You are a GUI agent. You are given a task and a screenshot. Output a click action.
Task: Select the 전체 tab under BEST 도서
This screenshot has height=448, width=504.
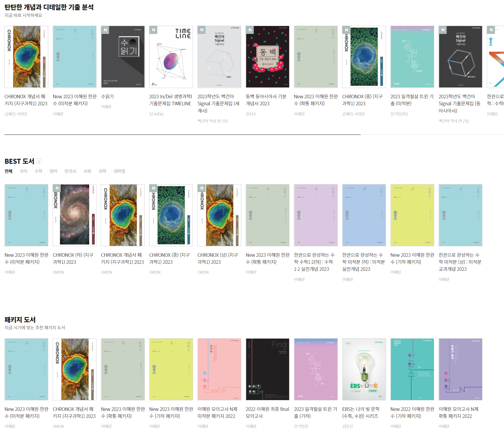(x=8, y=171)
